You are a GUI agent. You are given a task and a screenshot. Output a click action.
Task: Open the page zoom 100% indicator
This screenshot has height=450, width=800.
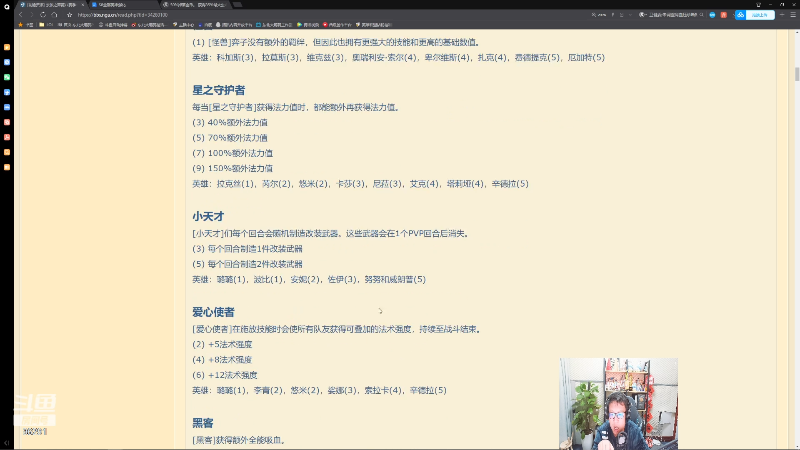(598, 15)
